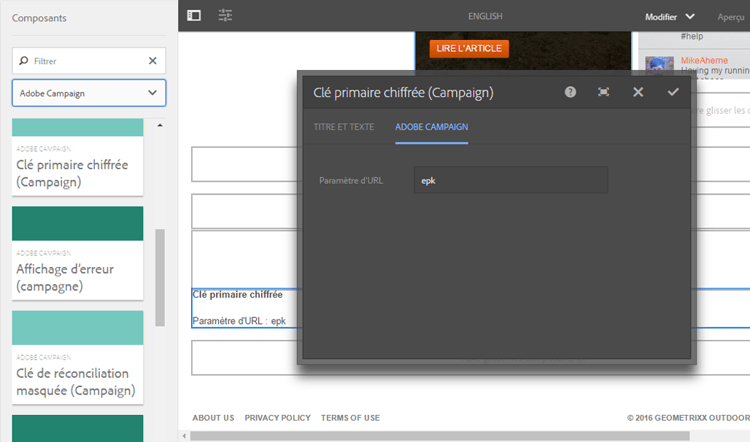
Task: Open the Modifier mode dropdown chevron
Action: pos(690,17)
